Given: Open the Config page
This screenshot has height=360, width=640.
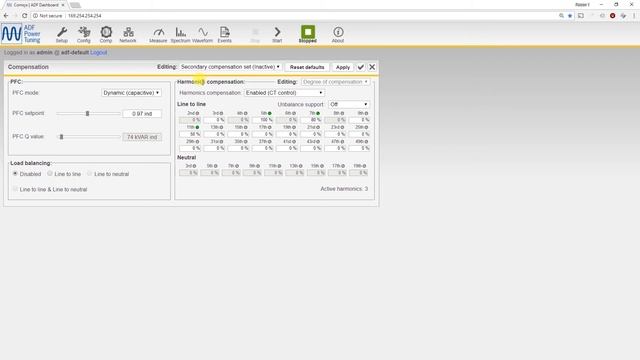Looking at the screenshot, I should pos(84,35).
